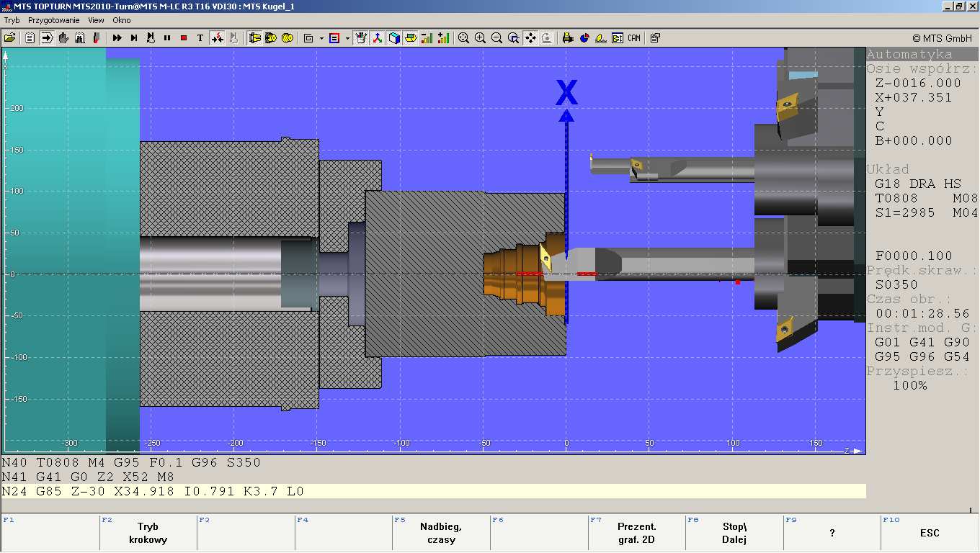
Task: Open the CAM module button
Action: click(634, 37)
